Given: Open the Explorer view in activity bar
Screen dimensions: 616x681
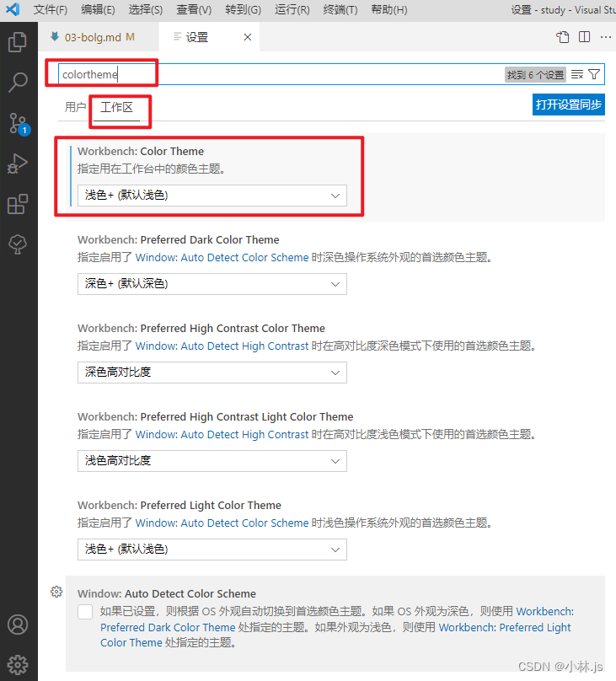Looking at the screenshot, I should pyautogui.click(x=18, y=42).
